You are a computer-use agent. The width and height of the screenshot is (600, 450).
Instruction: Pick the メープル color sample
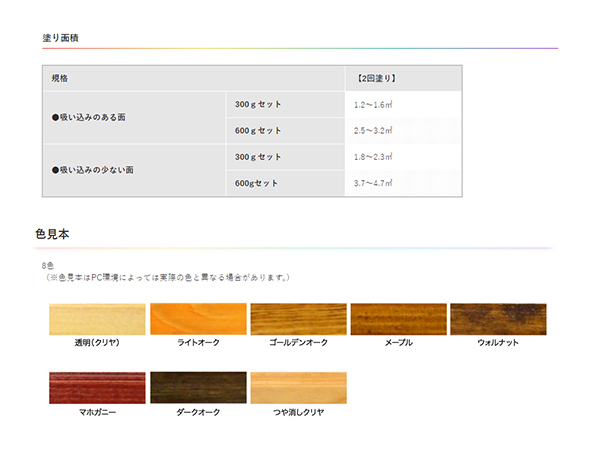point(398,319)
